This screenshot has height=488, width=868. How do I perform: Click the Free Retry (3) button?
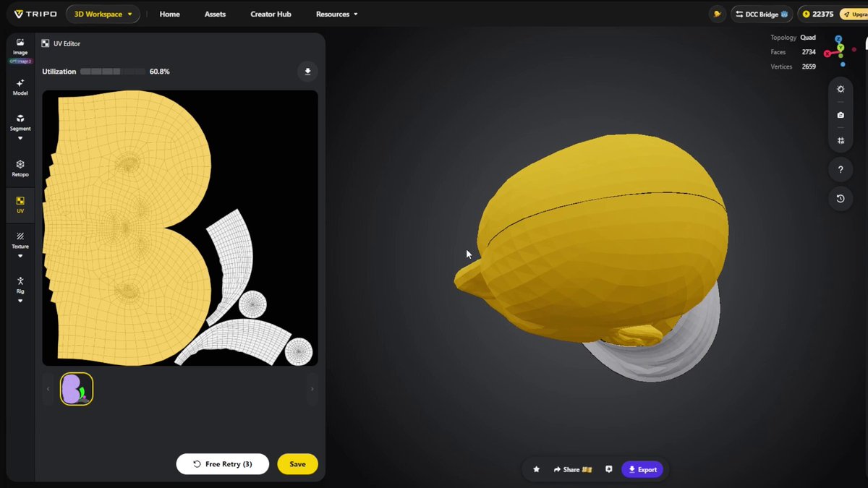coord(223,464)
